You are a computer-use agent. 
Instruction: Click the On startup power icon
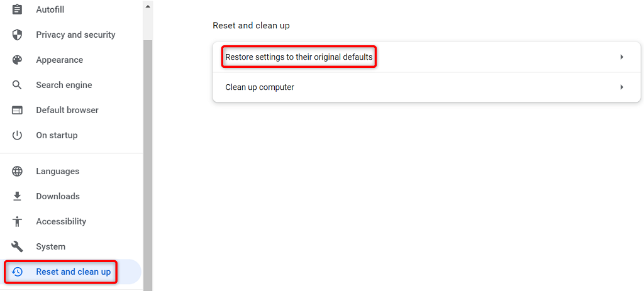coord(17,135)
